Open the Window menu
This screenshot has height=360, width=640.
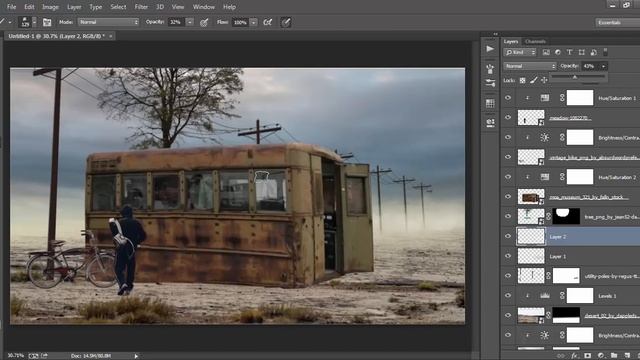204,7
